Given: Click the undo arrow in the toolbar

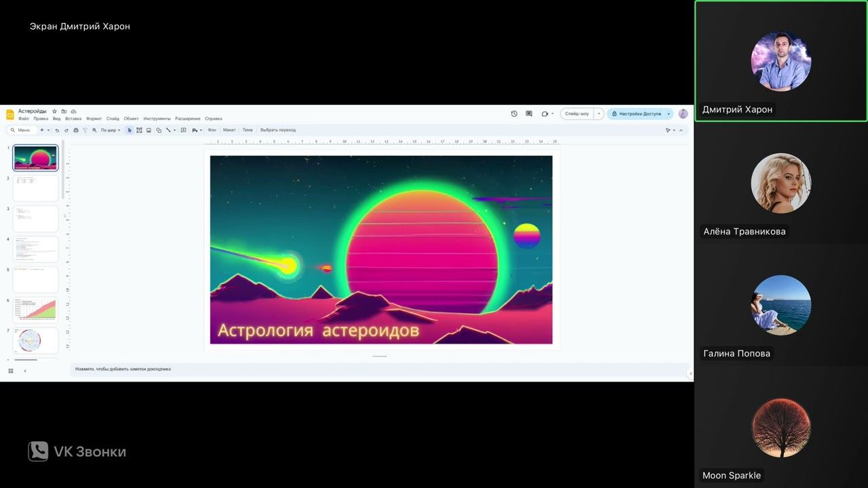Looking at the screenshot, I should (x=57, y=130).
